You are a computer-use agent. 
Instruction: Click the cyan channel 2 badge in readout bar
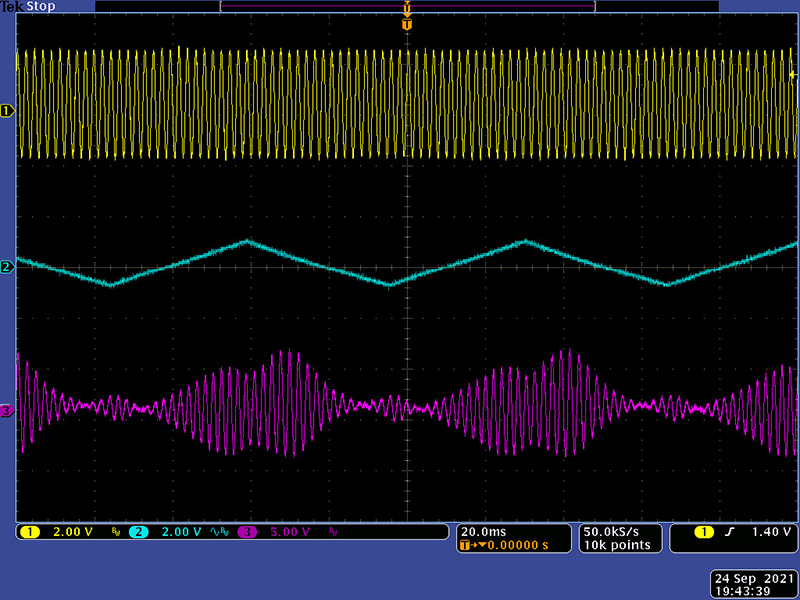[138, 531]
